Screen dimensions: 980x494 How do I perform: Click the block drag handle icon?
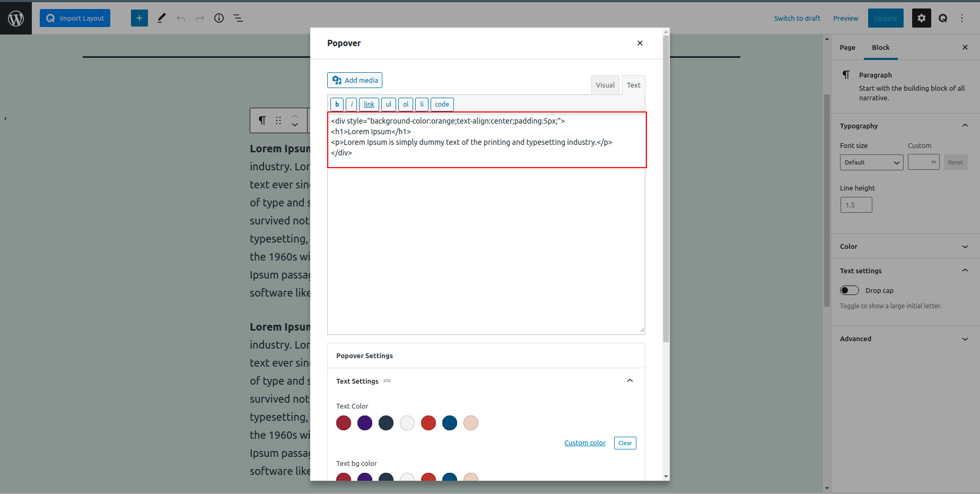(278, 120)
